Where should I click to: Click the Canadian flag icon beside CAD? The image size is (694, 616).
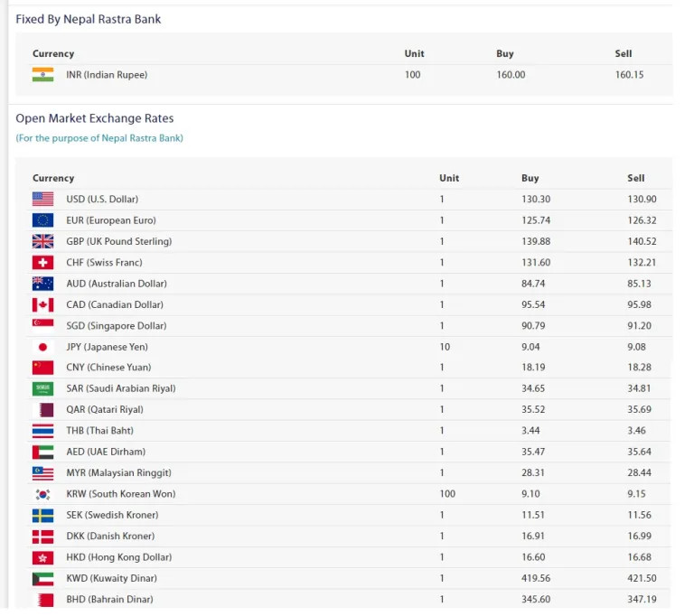coord(43,305)
